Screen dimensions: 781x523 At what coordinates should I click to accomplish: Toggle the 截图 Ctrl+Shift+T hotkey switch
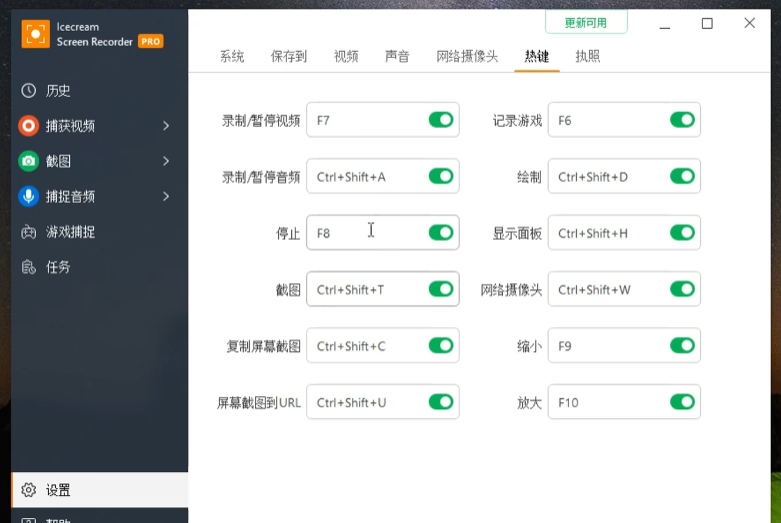click(441, 289)
